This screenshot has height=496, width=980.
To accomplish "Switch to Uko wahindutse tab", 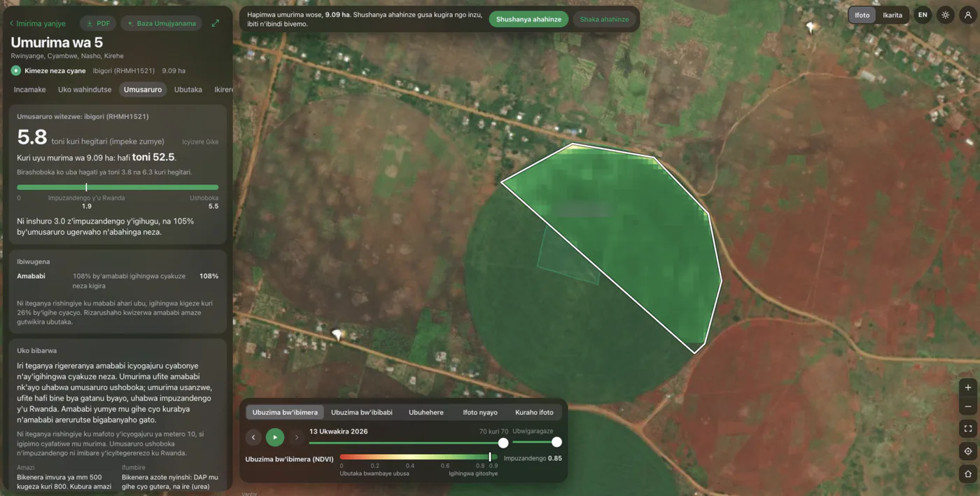I will [85, 90].
